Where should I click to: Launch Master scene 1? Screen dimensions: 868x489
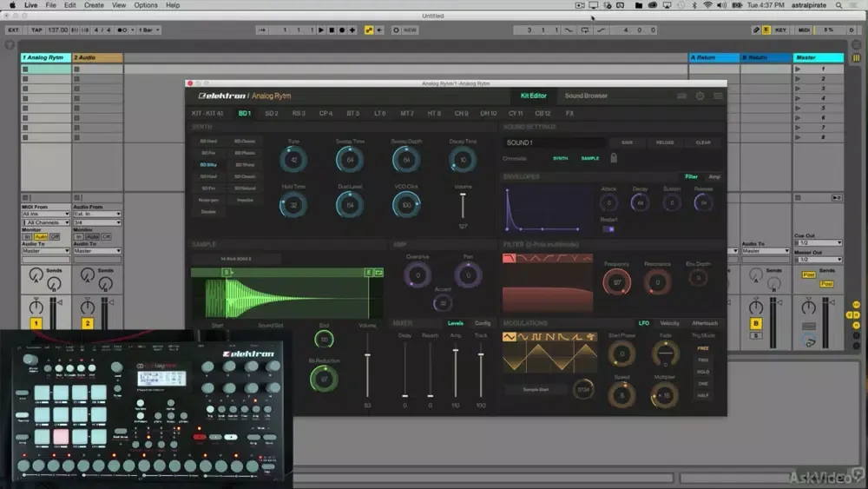[798, 69]
